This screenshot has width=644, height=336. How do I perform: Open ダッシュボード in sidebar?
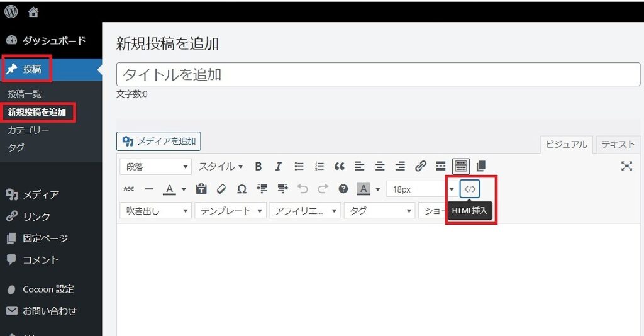(x=51, y=40)
